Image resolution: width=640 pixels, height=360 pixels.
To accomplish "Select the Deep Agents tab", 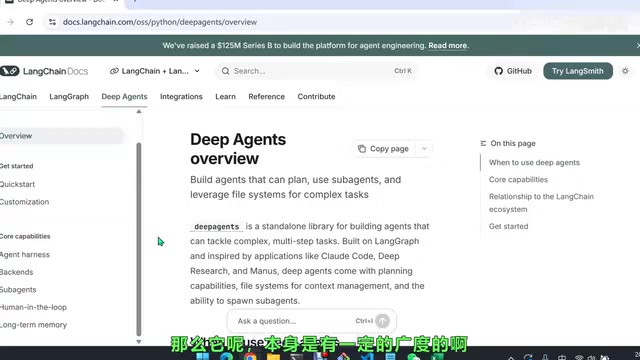I will pos(124,97).
